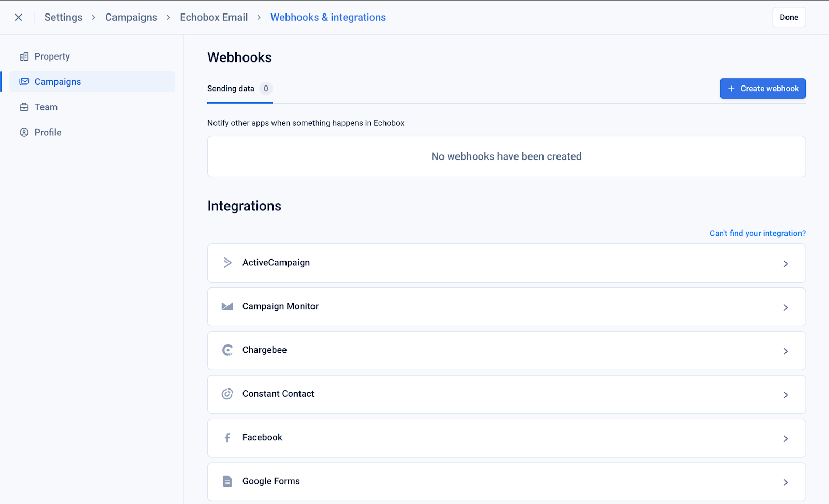Click the Campaign Monitor logo icon

click(227, 306)
